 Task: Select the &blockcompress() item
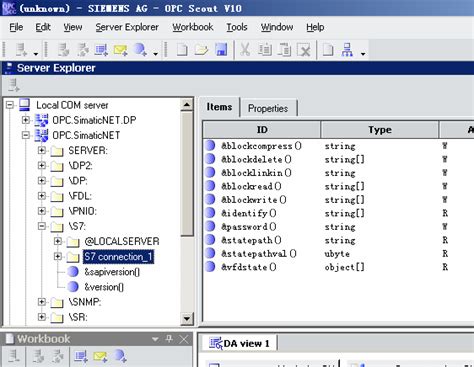[261, 146]
